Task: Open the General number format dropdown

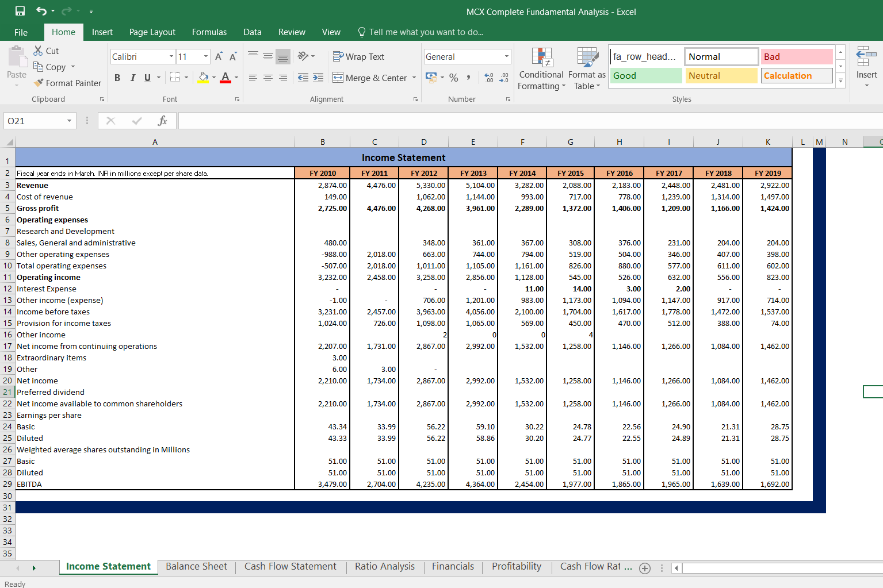Action: (507, 56)
